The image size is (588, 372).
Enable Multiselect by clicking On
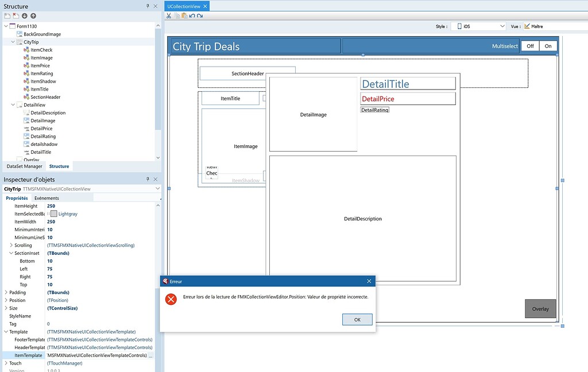[548, 45]
